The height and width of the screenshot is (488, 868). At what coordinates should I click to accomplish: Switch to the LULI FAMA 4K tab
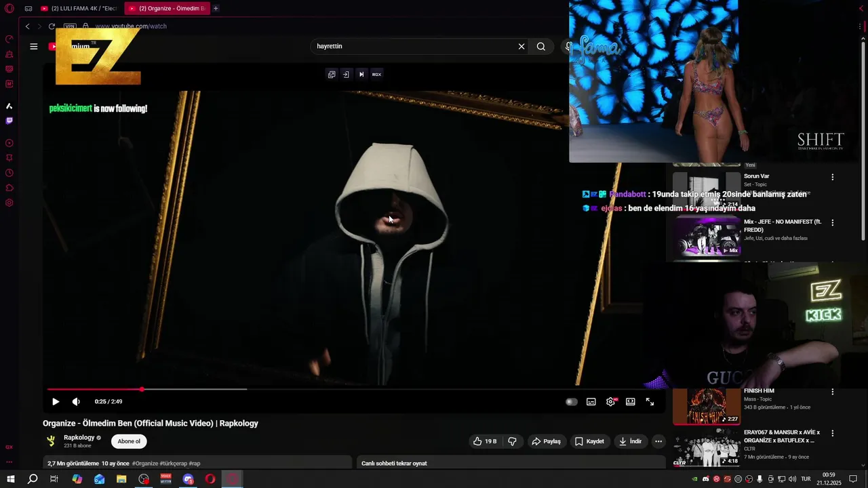[79, 9]
